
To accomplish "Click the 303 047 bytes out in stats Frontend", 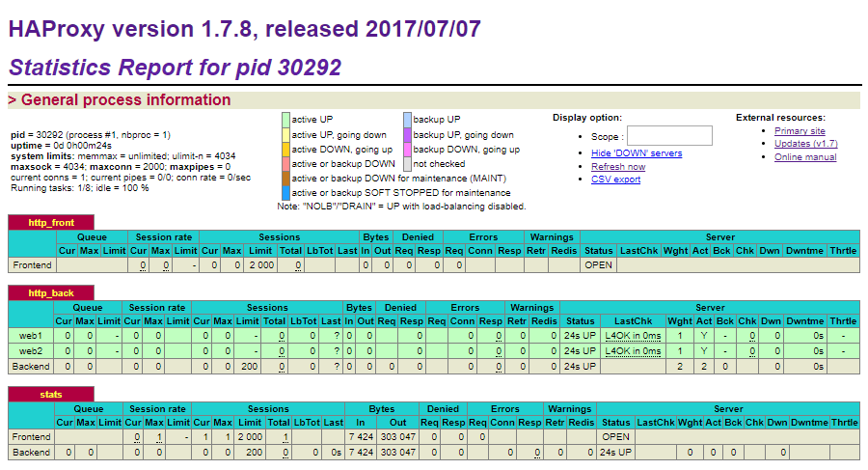I will 397,437.
